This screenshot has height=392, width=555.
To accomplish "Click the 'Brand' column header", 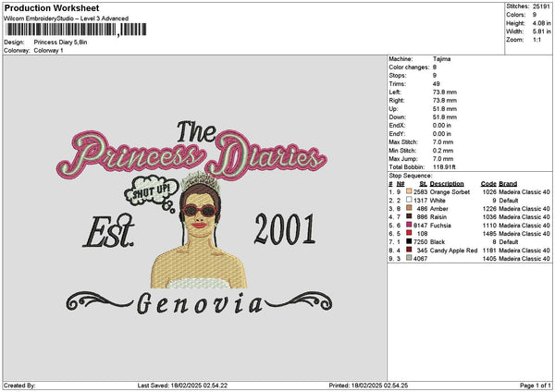I will [508, 184].
